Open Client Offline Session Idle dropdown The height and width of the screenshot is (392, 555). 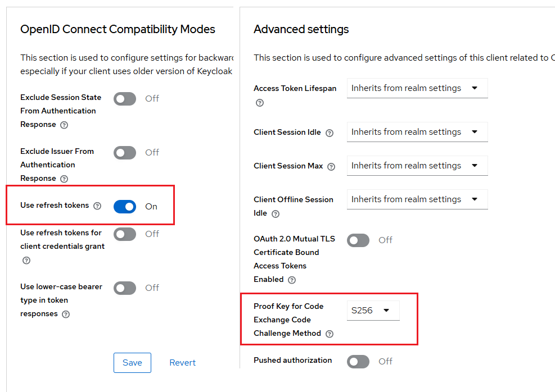click(x=417, y=199)
